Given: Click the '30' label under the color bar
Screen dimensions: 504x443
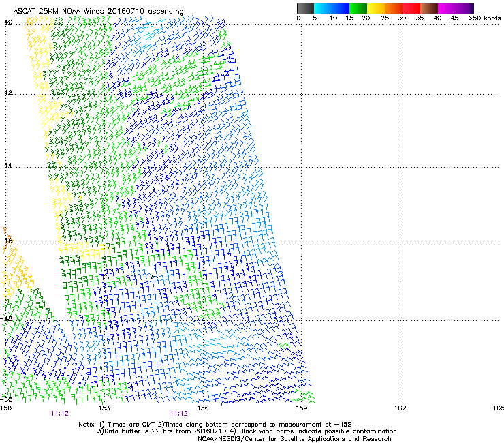Looking at the screenshot, I should point(402,18).
